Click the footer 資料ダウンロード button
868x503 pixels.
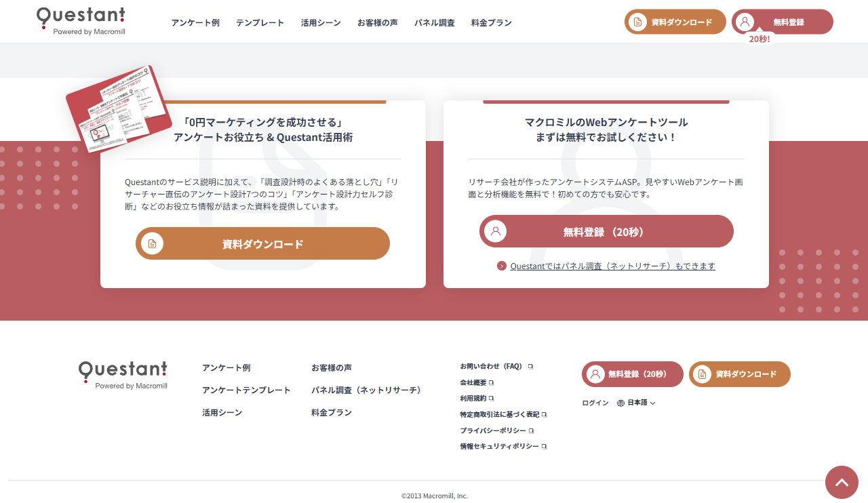point(740,374)
